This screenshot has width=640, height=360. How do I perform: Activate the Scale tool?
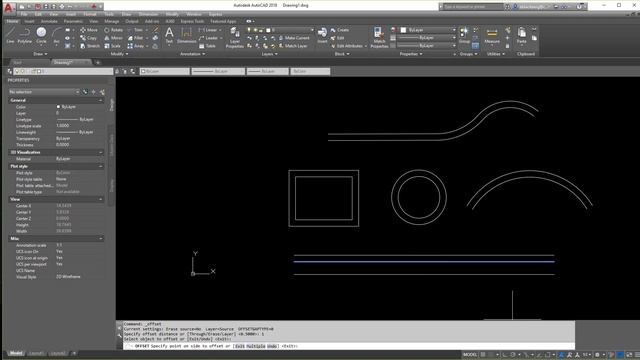point(112,46)
